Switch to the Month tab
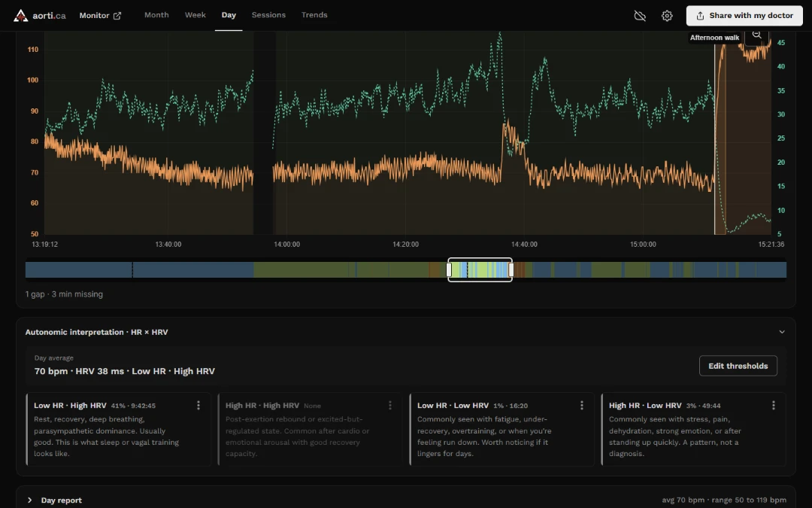The width and height of the screenshot is (812, 508). (x=156, y=15)
